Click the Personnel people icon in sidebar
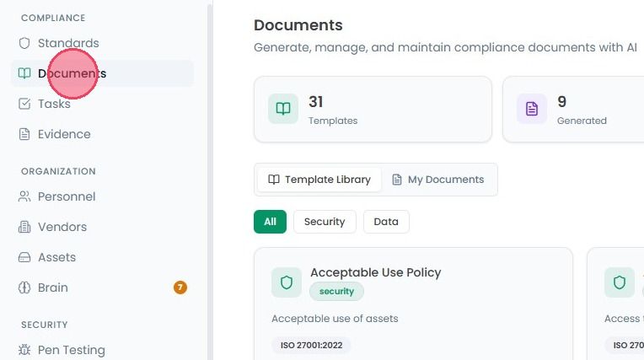Viewport: 644px width, 360px height. pyautogui.click(x=24, y=196)
